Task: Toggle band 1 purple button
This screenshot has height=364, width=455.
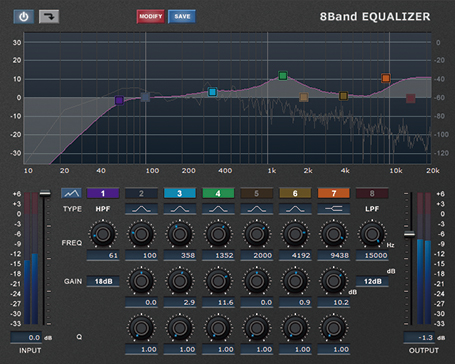Action: [103, 193]
